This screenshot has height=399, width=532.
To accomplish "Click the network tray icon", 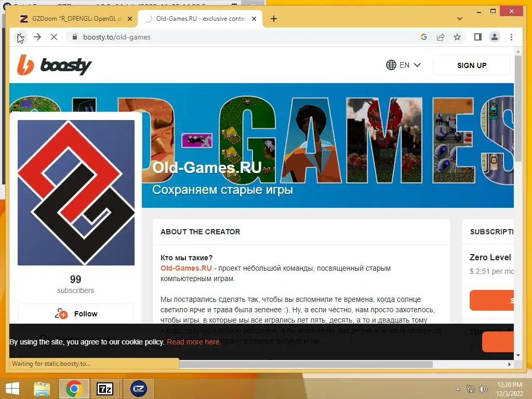I will pos(471,389).
